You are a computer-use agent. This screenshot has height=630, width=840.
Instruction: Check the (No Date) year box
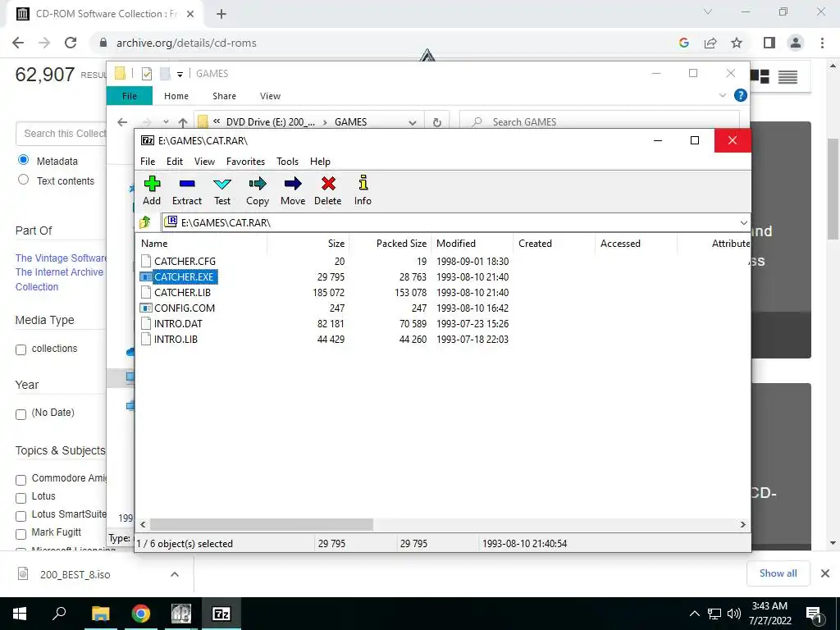21,414
